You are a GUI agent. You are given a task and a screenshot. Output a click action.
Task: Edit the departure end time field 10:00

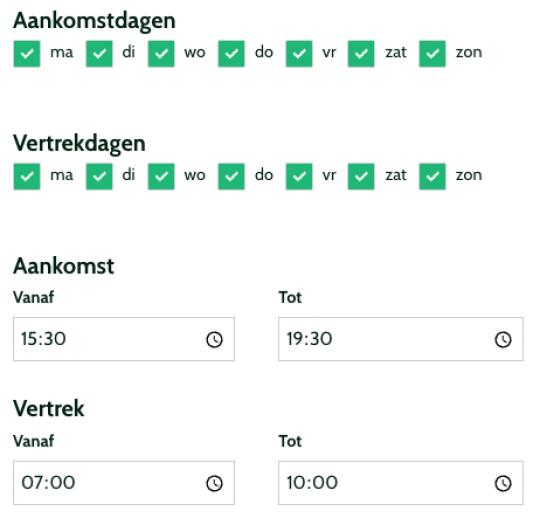tap(401, 483)
